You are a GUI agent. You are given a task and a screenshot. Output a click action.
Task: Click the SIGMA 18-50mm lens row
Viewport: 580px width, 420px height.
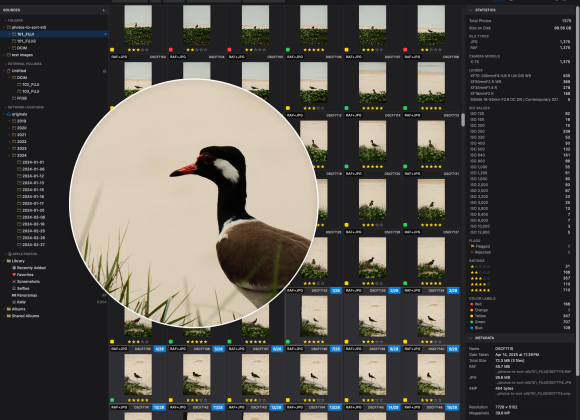pos(519,100)
